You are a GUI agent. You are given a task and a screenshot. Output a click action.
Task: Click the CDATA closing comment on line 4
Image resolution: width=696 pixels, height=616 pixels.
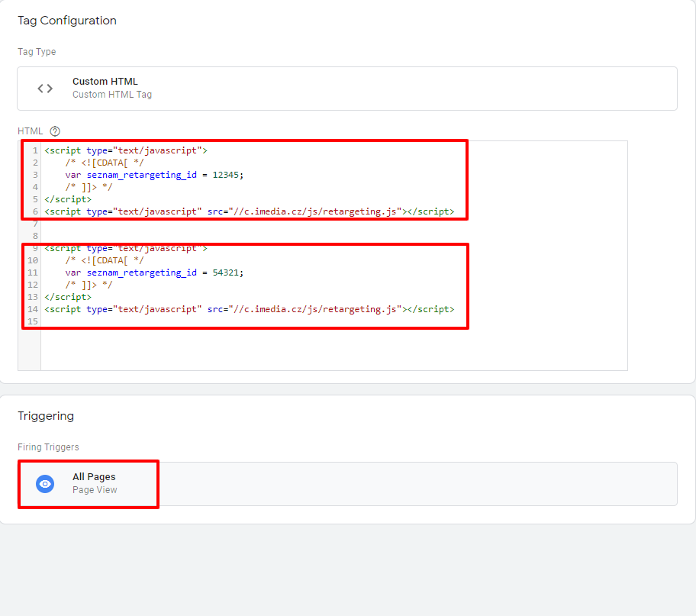(x=89, y=187)
